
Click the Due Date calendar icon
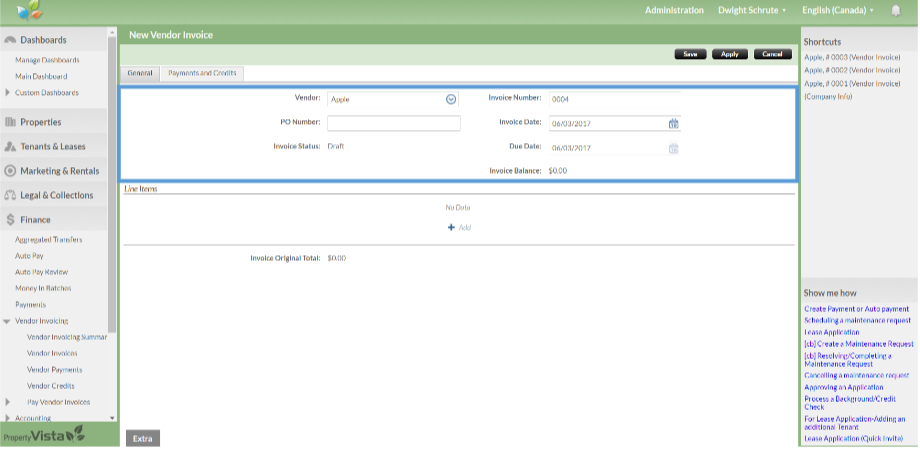pos(673,148)
